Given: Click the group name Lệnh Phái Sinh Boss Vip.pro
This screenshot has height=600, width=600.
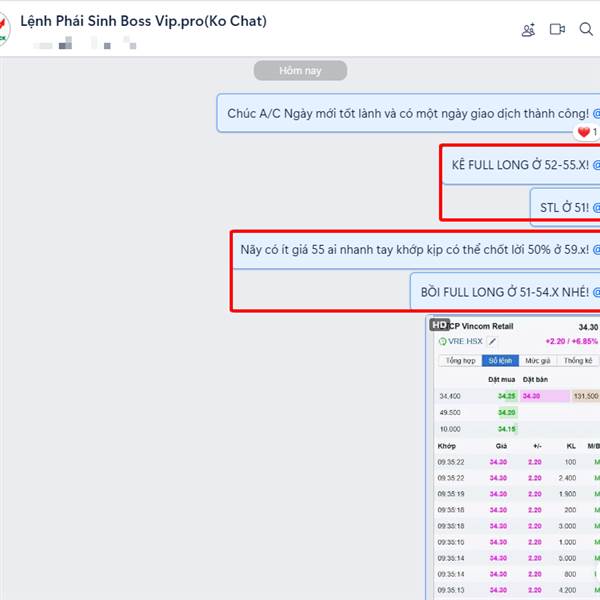Looking at the screenshot, I should pyautogui.click(x=143, y=21).
